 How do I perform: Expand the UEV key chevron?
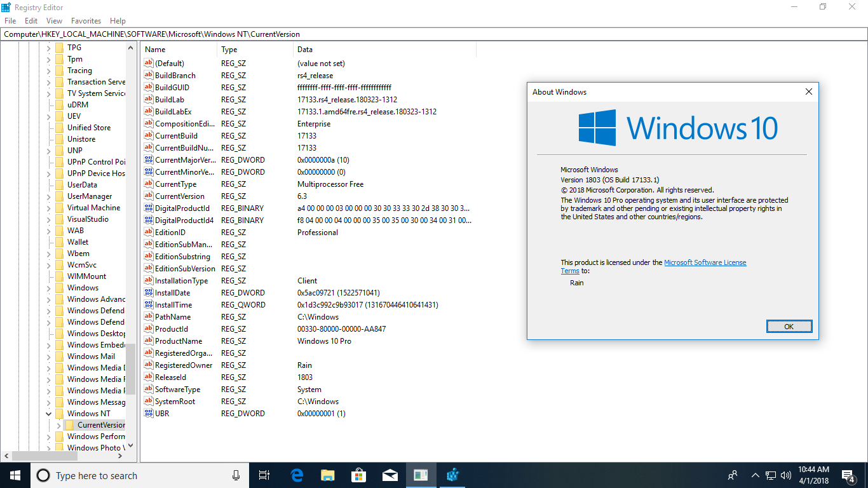[x=48, y=116]
